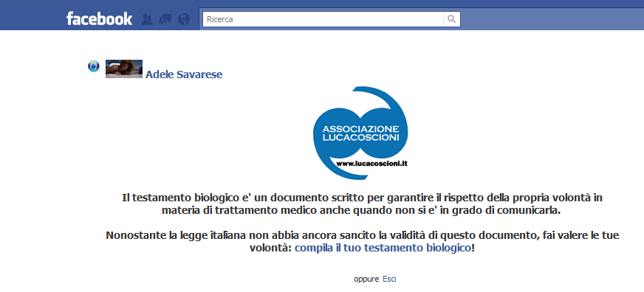Open the Adele Savarese name link
The width and height of the screenshot is (644, 292).
click(184, 74)
